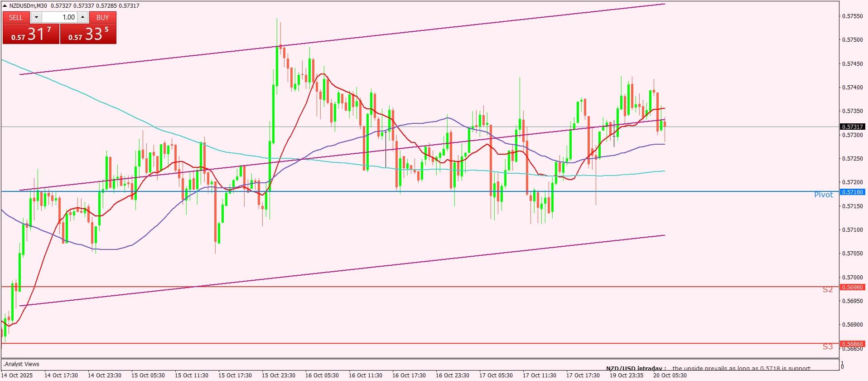Click the NZDUSDm,M30 chart title

click(x=29, y=5)
